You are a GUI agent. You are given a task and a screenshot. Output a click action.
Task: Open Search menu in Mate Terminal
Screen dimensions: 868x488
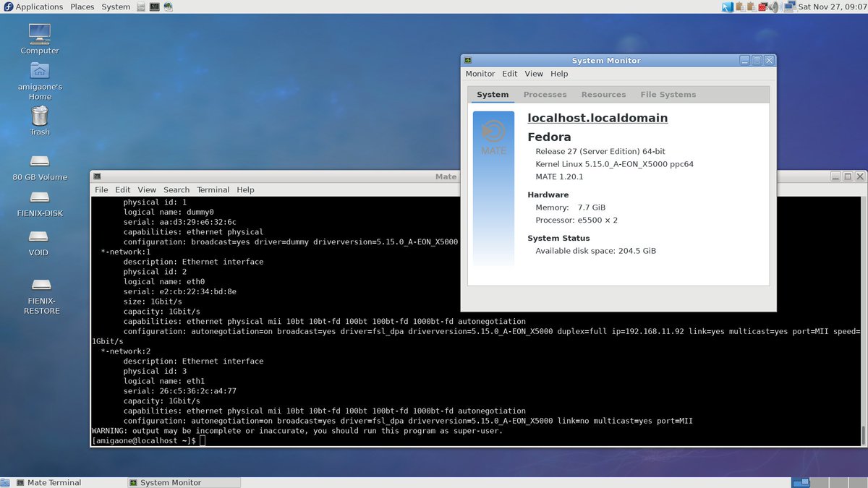tap(176, 189)
